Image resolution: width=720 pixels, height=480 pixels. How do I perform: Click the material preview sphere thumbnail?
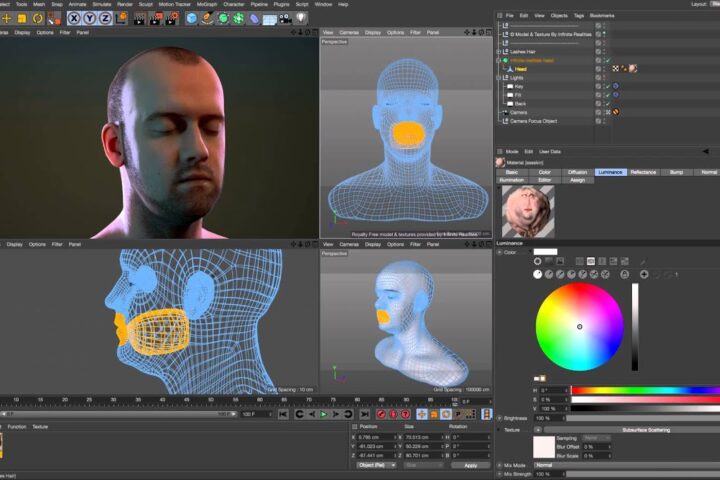coord(528,211)
